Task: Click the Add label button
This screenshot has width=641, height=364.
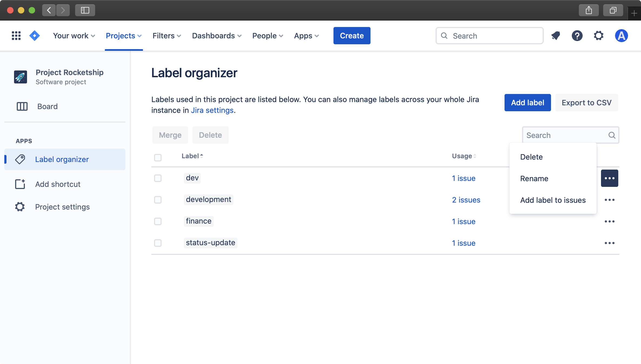Action: 528,102
